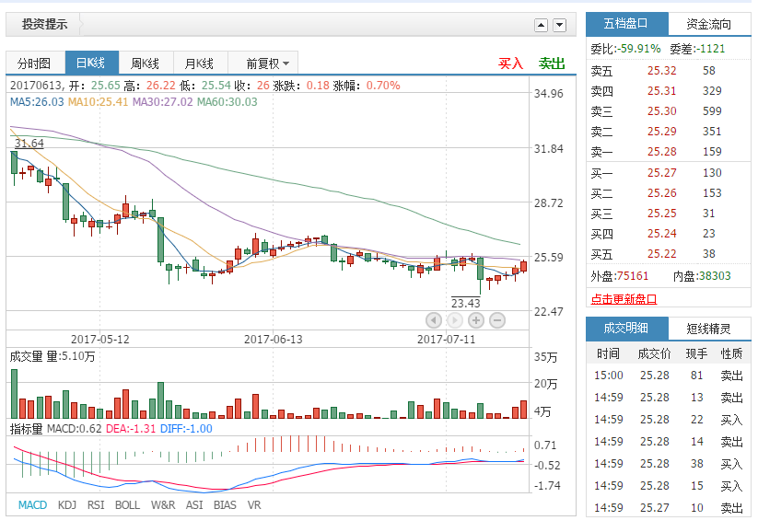This screenshot has width=758, height=532.
Task: Select the BOLL indicator
Action: (128, 505)
